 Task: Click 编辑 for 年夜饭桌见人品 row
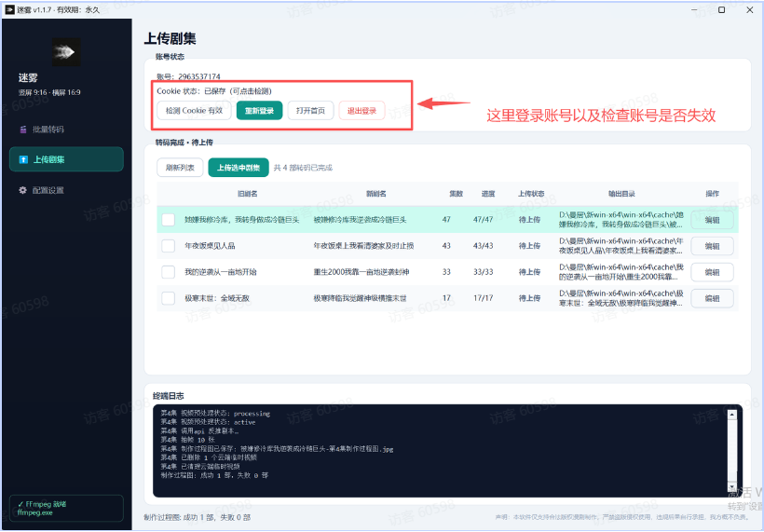click(x=713, y=246)
